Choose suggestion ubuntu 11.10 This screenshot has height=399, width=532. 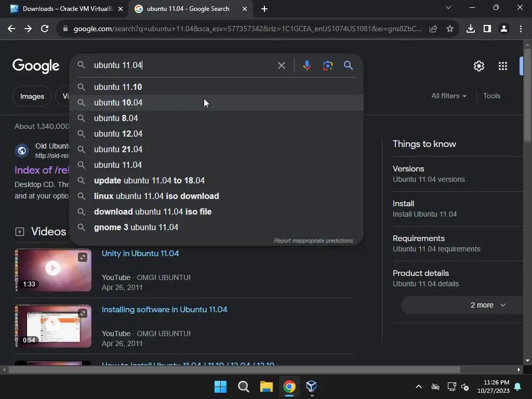pos(217,87)
